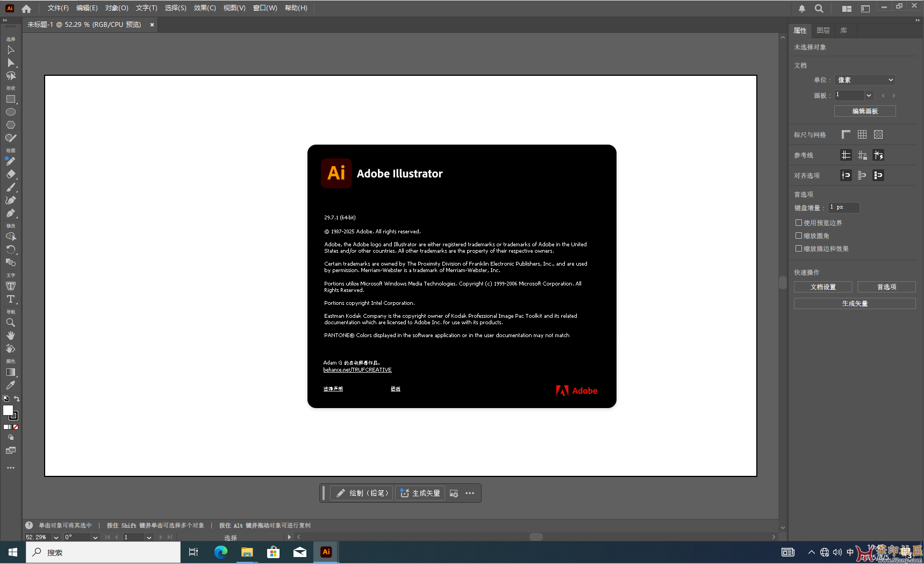Open the edit toolbar three-dots menu
The image size is (924, 564).
click(11, 468)
